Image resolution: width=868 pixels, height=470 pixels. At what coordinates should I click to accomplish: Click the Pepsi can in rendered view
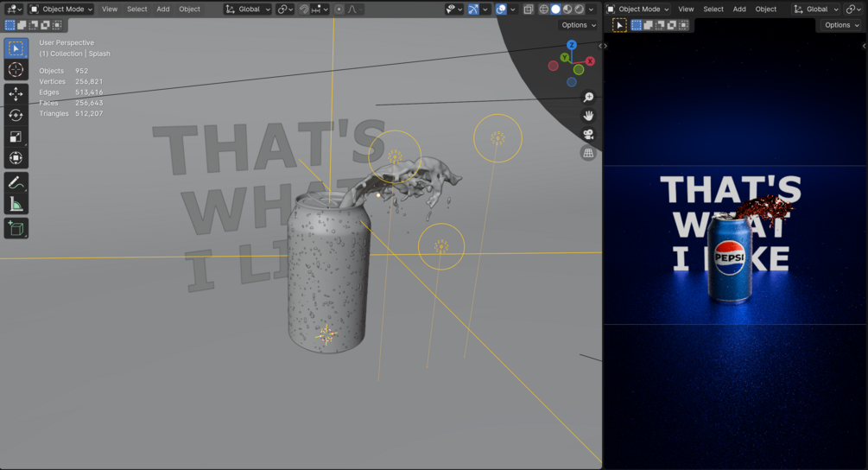(730, 259)
